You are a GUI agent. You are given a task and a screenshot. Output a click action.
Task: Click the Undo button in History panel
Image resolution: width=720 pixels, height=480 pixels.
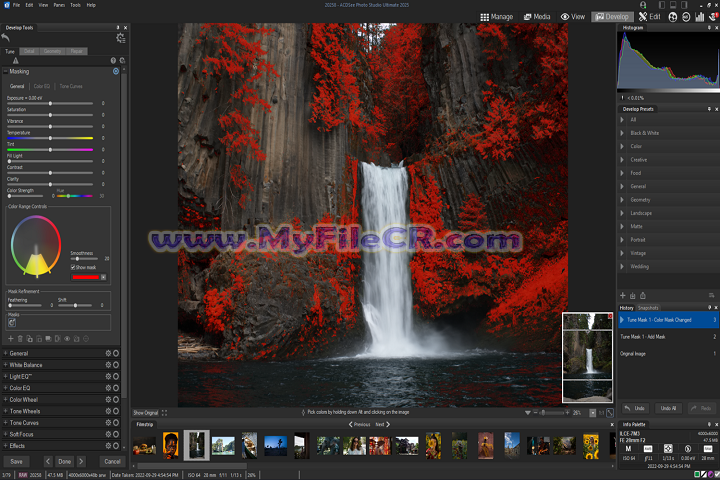tap(636, 408)
